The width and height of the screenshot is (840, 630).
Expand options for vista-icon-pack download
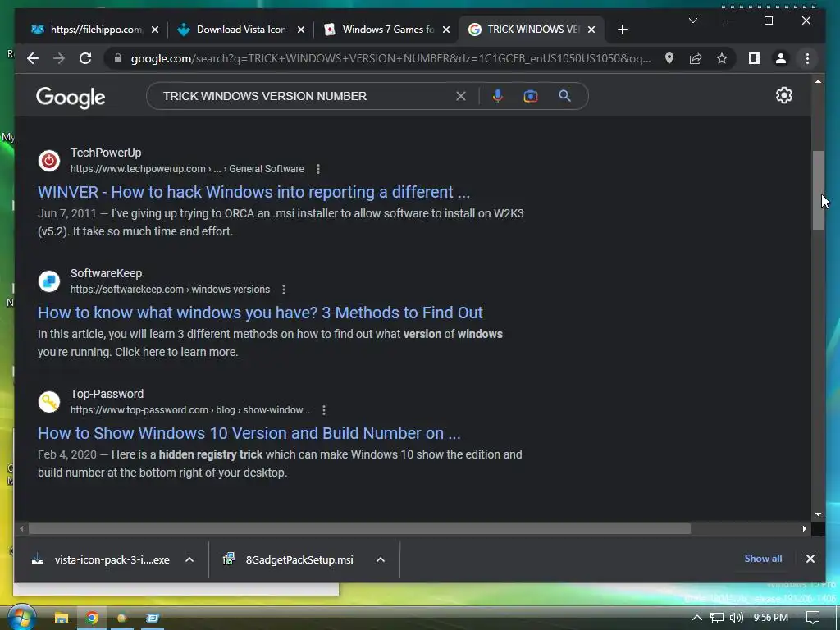[x=189, y=559]
